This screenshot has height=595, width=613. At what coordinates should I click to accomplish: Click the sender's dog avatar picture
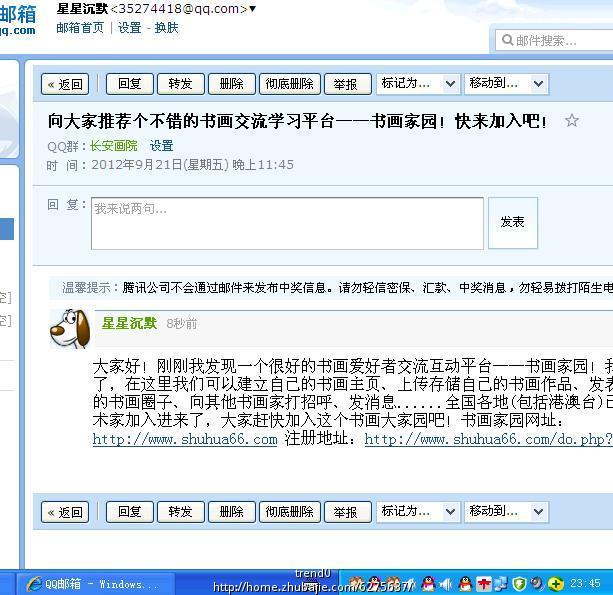coord(70,328)
